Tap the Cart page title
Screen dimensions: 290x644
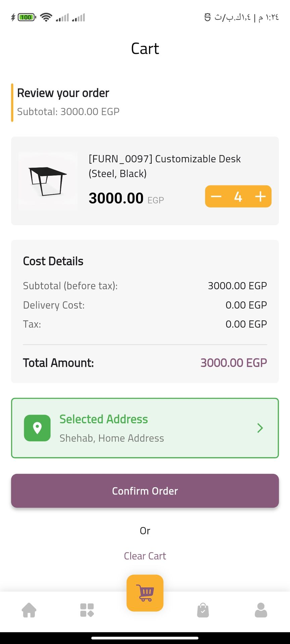point(145,49)
